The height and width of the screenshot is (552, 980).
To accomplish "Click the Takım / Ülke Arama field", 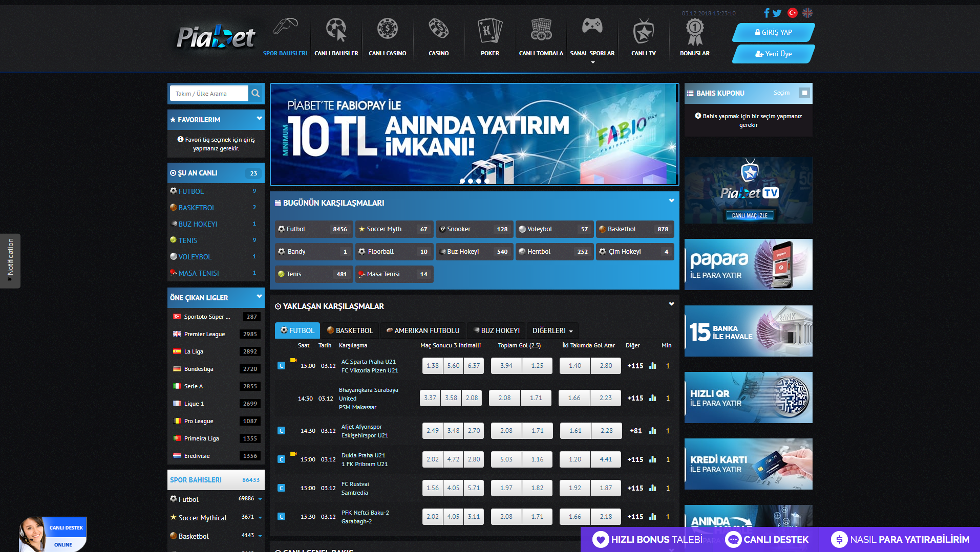I will [x=209, y=94].
